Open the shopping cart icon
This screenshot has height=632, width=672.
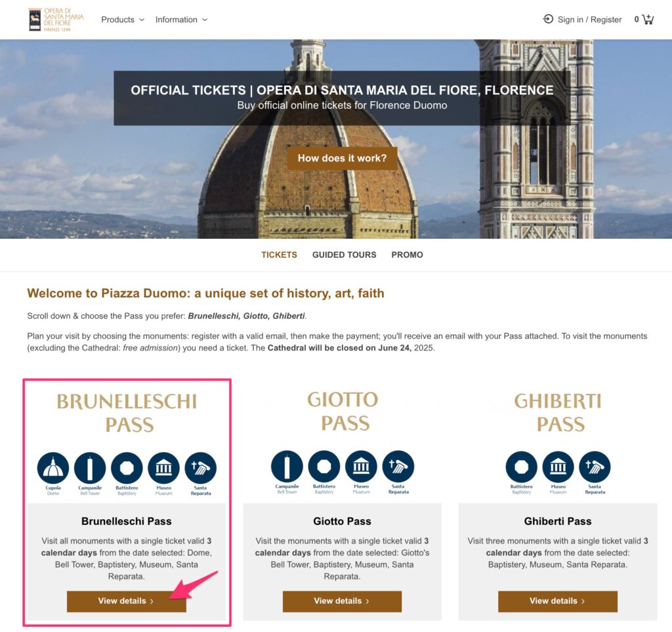point(648,19)
